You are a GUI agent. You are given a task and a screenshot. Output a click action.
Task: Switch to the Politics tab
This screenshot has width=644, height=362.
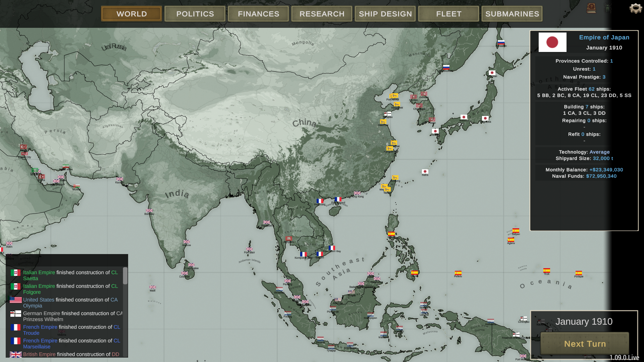pyautogui.click(x=195, y=14)
